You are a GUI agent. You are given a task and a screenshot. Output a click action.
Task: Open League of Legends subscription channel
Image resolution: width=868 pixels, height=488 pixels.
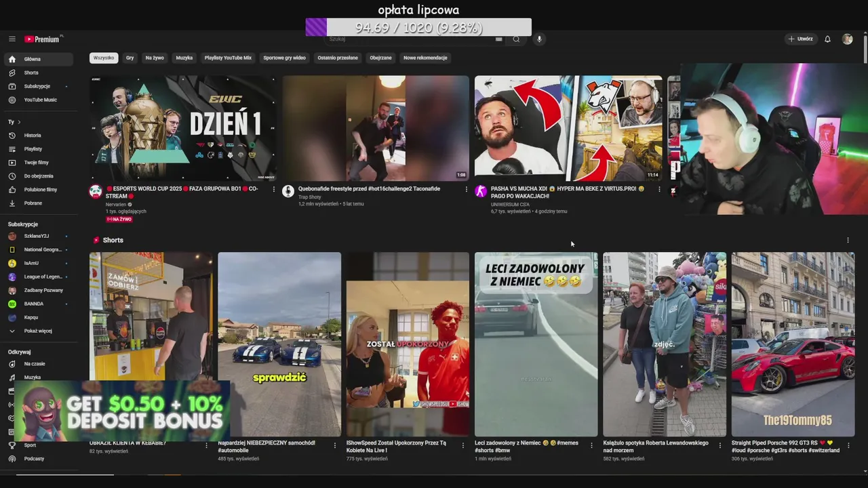(x=38, y=277)
